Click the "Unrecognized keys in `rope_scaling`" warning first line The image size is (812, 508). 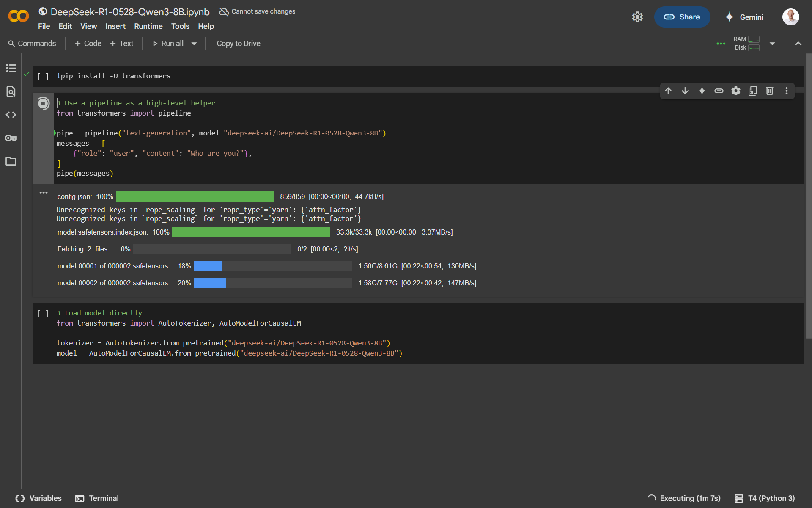(209, 210)
